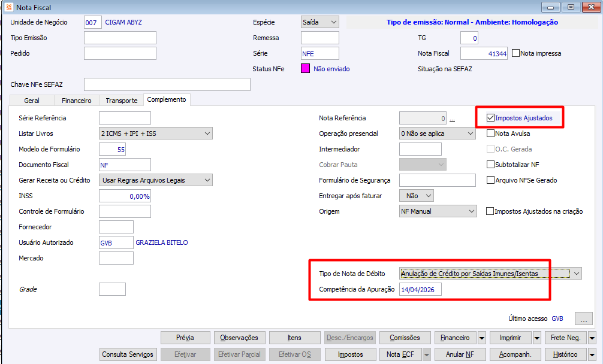Screen dimensions: 603x364
Task: Click the Efetivar button
Action: pyautogui.click(x=185, y=354)
